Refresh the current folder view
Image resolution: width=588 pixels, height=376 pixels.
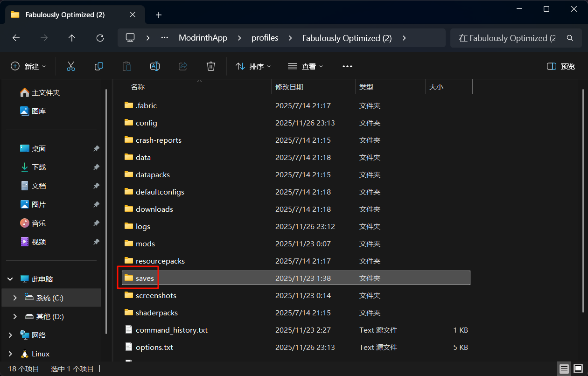click(x=100, y=38)
